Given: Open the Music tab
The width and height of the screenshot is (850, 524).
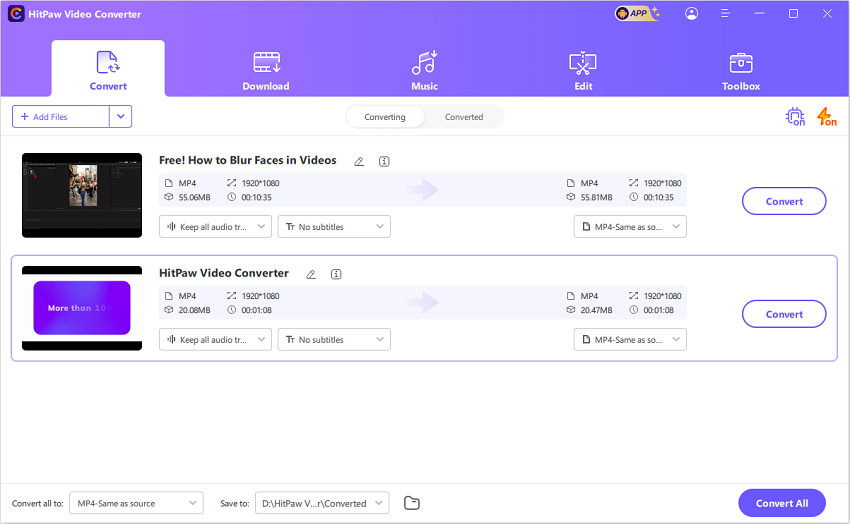Looking at the screenshot, I should (x=424, y=71).
